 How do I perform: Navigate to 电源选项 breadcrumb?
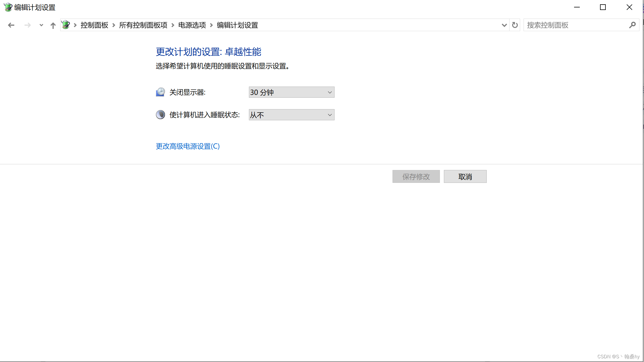click(192, 25)
